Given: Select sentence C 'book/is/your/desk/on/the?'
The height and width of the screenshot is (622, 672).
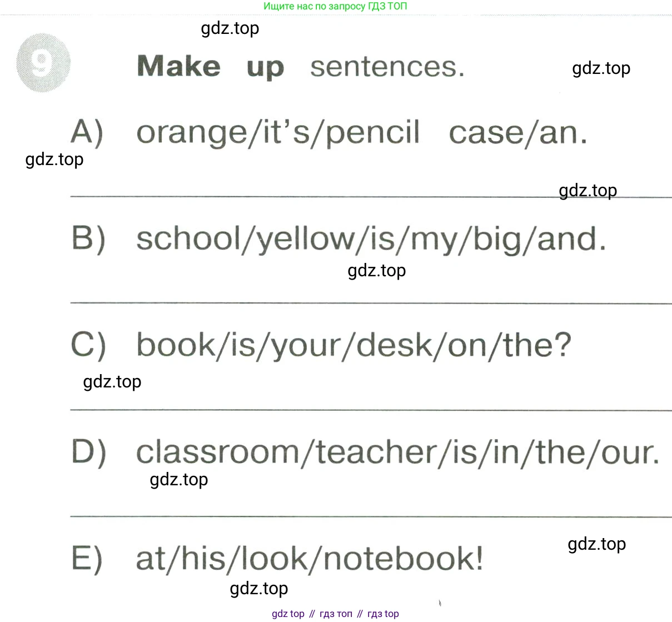Looking at the screenshot, I should coord(354,345).
